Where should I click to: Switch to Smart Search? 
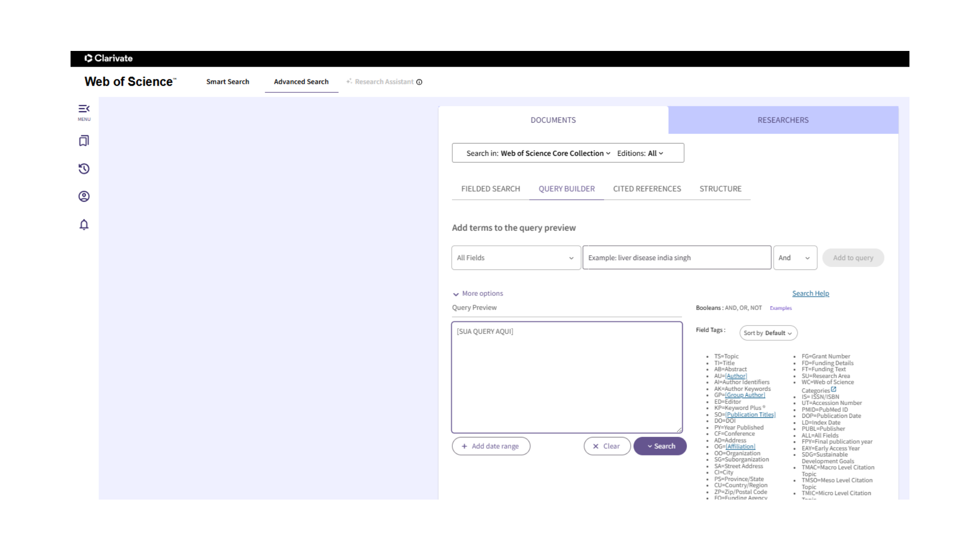(x=228, y=82)
